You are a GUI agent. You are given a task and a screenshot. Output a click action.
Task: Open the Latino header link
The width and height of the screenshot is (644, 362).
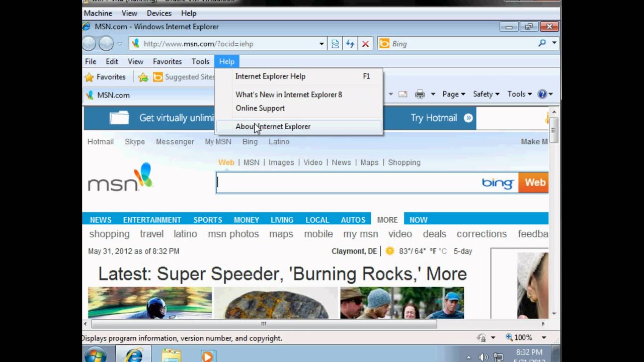[x=279, y=142]
